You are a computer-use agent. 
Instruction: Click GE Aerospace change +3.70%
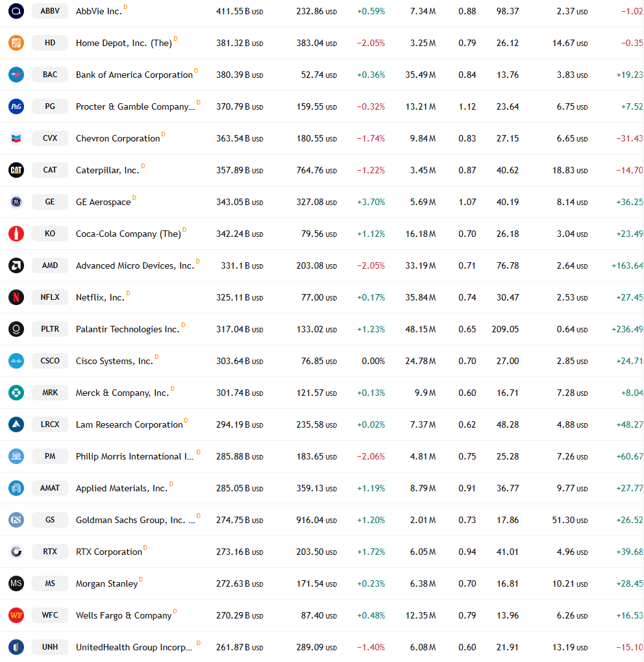(371, 202)
